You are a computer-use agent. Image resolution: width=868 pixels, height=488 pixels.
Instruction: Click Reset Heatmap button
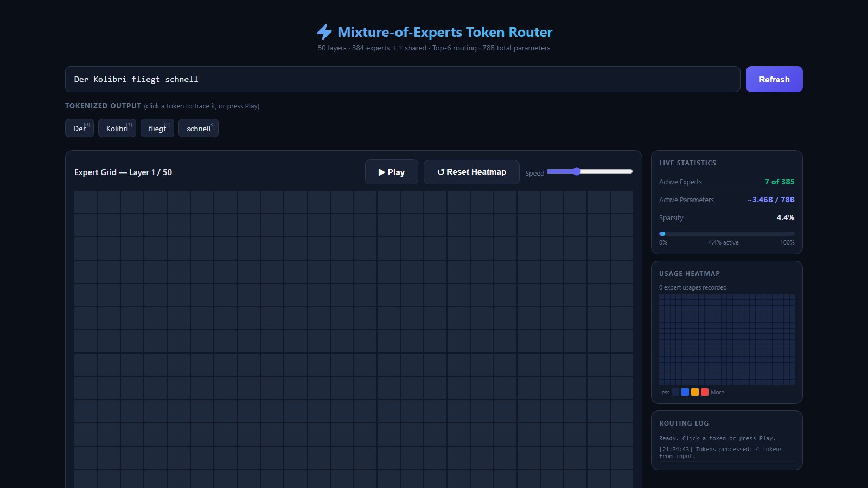point(471,172)
